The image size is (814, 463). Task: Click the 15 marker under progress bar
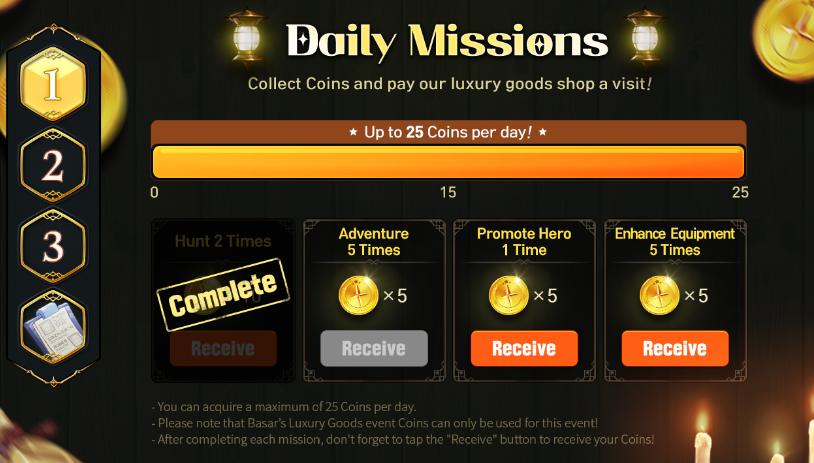pos(448,193)
